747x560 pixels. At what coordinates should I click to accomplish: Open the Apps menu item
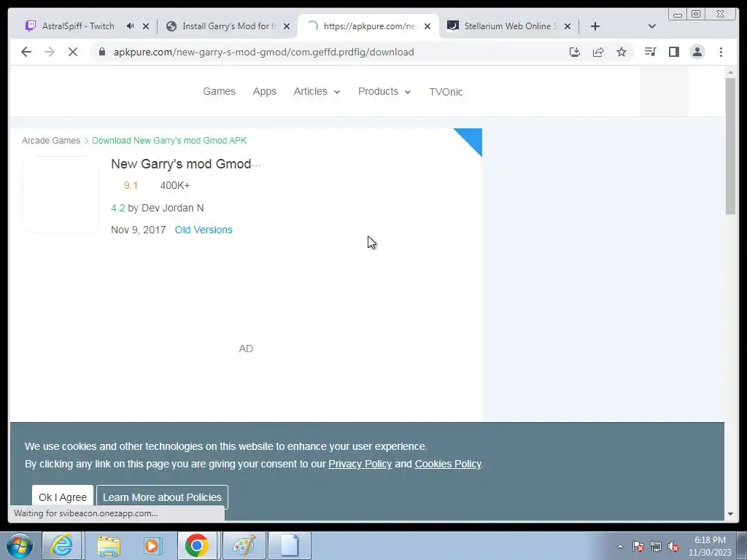(264, 91)
